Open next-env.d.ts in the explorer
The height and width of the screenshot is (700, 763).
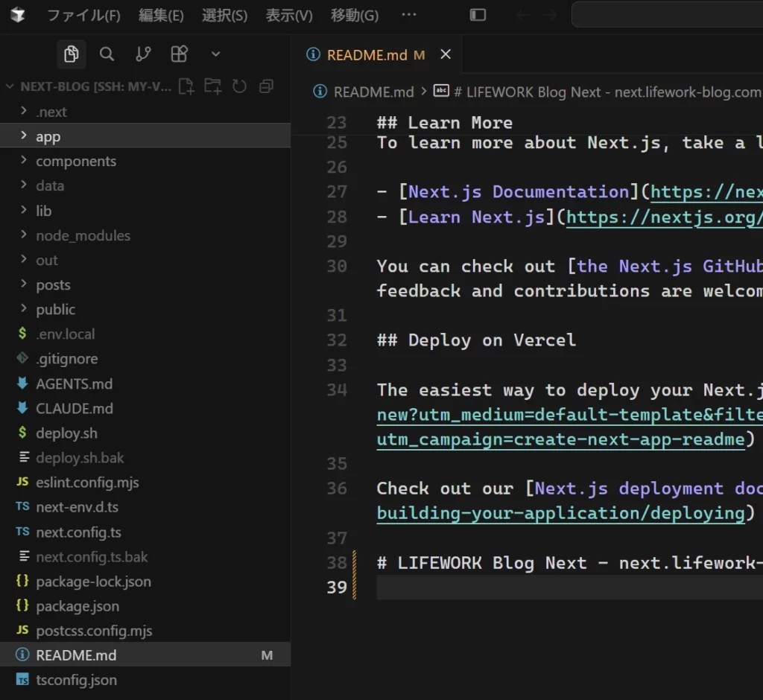[x=145, y=507]
